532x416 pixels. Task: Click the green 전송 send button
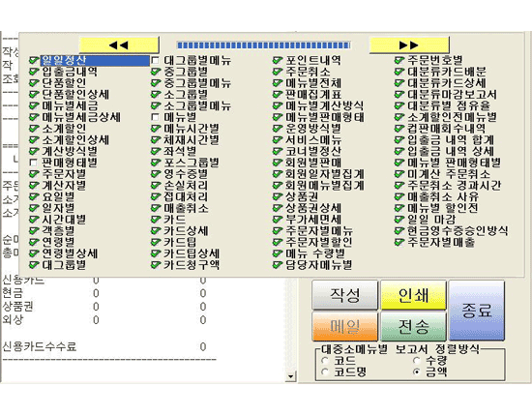(413, 326)
